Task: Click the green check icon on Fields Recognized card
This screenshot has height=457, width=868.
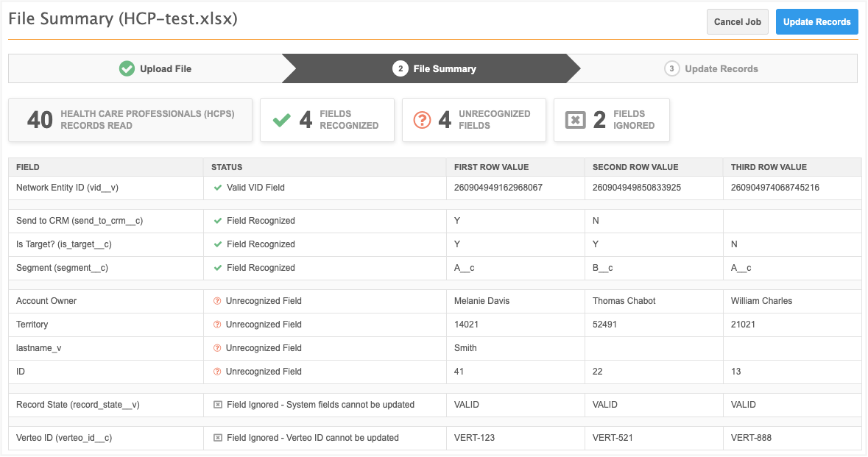Action: tap(281, 120)
